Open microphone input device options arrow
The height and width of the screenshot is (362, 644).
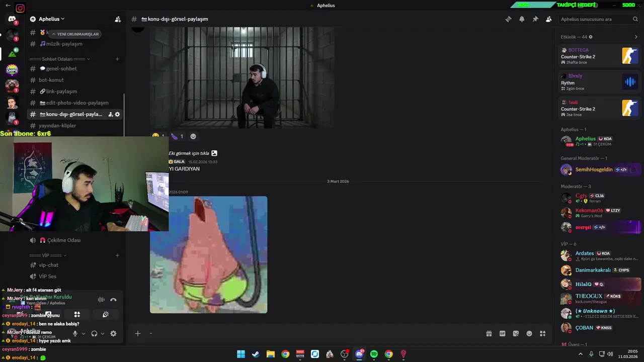[x=84, y=333]
